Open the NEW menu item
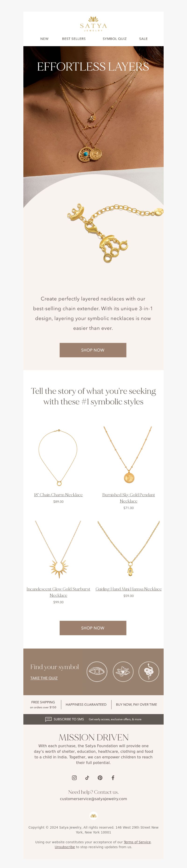 tap(44, 39)
